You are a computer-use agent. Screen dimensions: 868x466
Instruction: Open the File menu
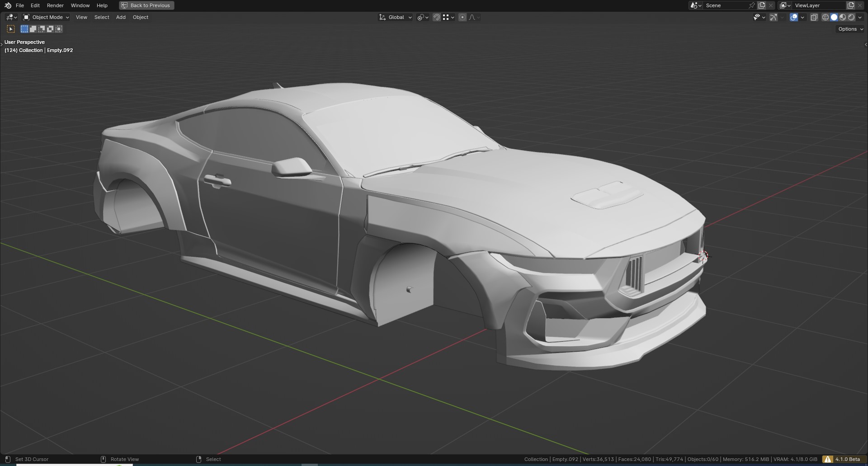[20, 5]
